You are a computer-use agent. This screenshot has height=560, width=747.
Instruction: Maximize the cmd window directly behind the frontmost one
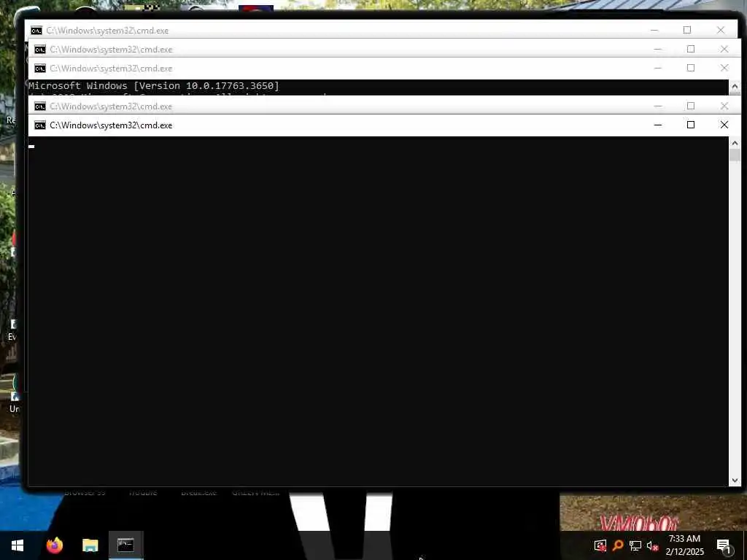point(691,106)
